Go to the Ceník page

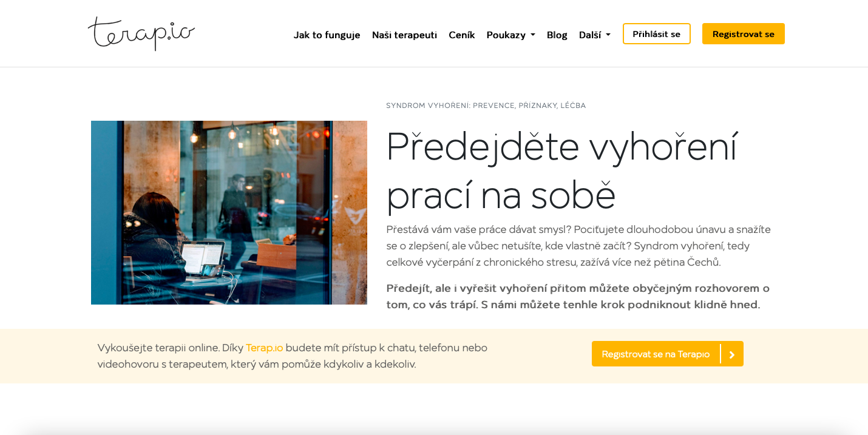(x=461, y=35)
